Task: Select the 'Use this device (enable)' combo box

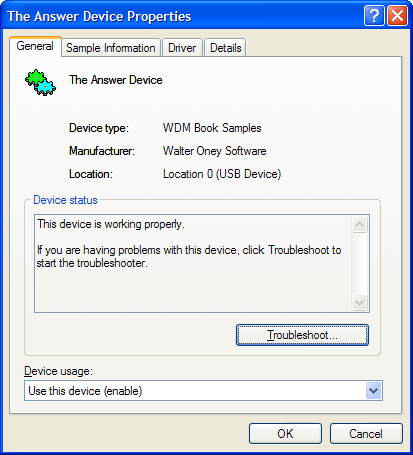Action: click(203, 391)
